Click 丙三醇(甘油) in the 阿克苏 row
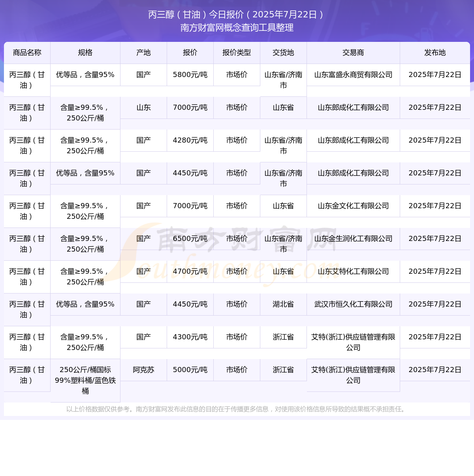The image size is (474, 476). [x=27, y=375]
